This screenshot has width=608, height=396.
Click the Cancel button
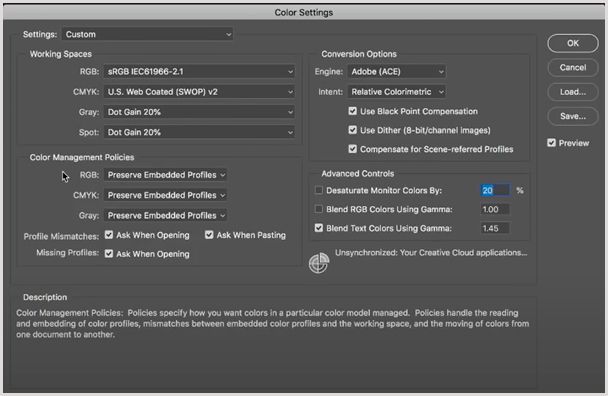(x=573, y=67)
